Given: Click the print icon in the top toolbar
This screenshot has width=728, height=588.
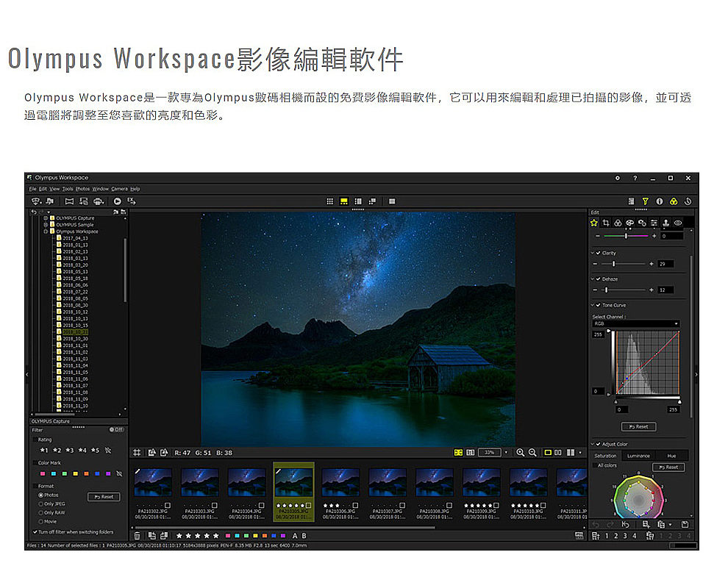Looking at the screenshot, I should point(98,201).
